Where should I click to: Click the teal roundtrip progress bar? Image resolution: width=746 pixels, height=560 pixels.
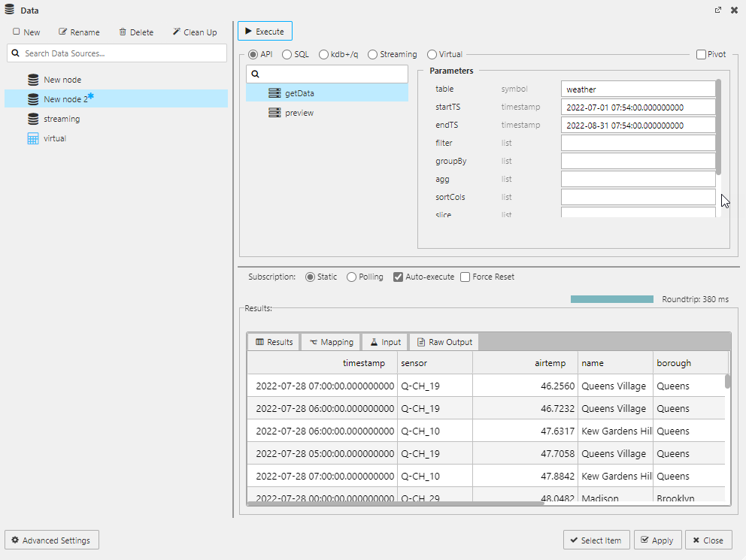611,298
